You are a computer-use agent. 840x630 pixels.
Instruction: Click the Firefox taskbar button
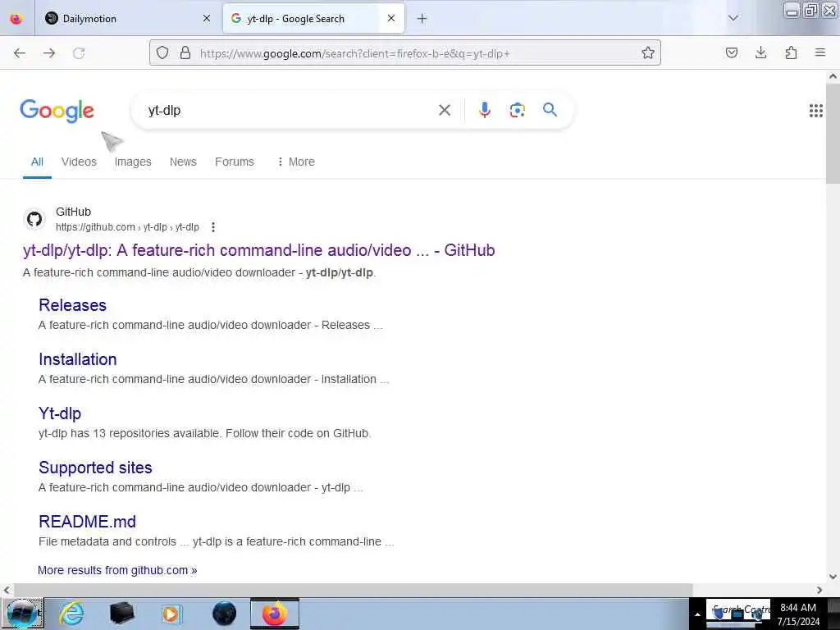tap(274, 614)
